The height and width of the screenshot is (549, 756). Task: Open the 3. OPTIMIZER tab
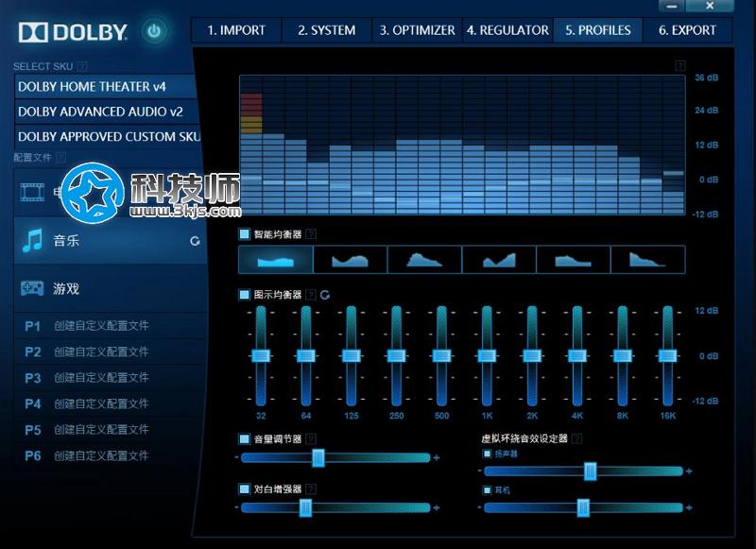point(417,30)
